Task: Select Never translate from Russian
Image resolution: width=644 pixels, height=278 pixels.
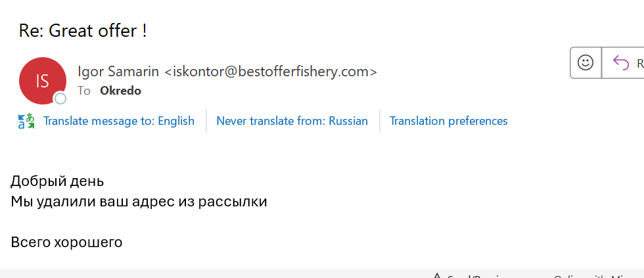Action: (x=292, y=121)
